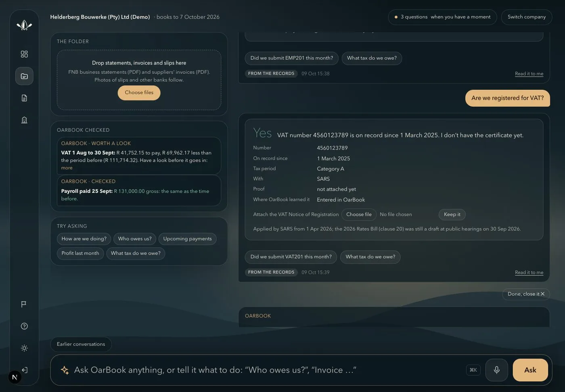565x392 pixels.
Task: Click the flag icon in sidebar
Action: [x=24, y=304]
